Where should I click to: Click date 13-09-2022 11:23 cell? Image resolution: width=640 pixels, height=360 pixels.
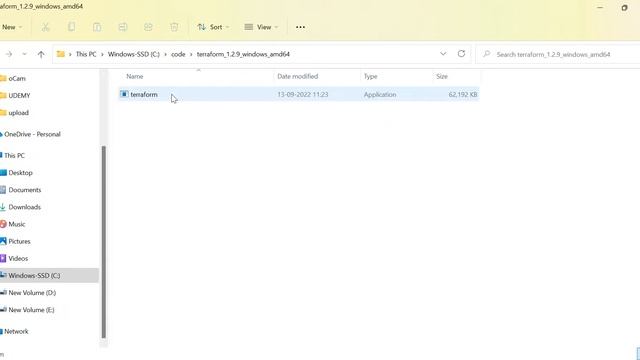point(302,94)
